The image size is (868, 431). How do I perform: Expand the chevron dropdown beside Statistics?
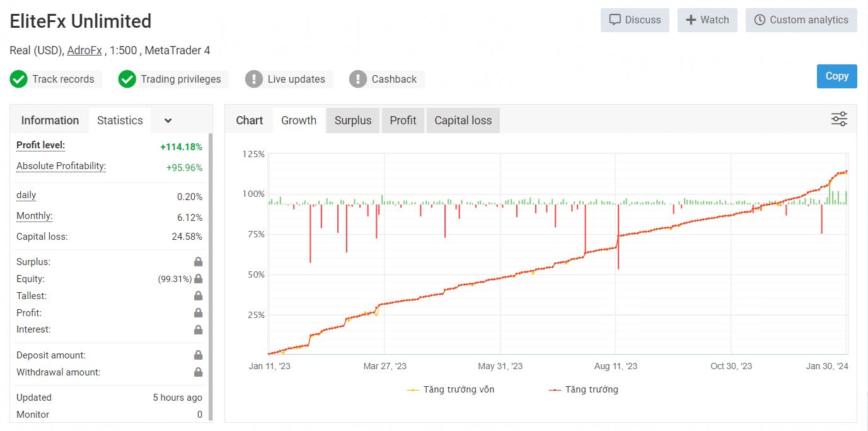click(x=168, y=121)
